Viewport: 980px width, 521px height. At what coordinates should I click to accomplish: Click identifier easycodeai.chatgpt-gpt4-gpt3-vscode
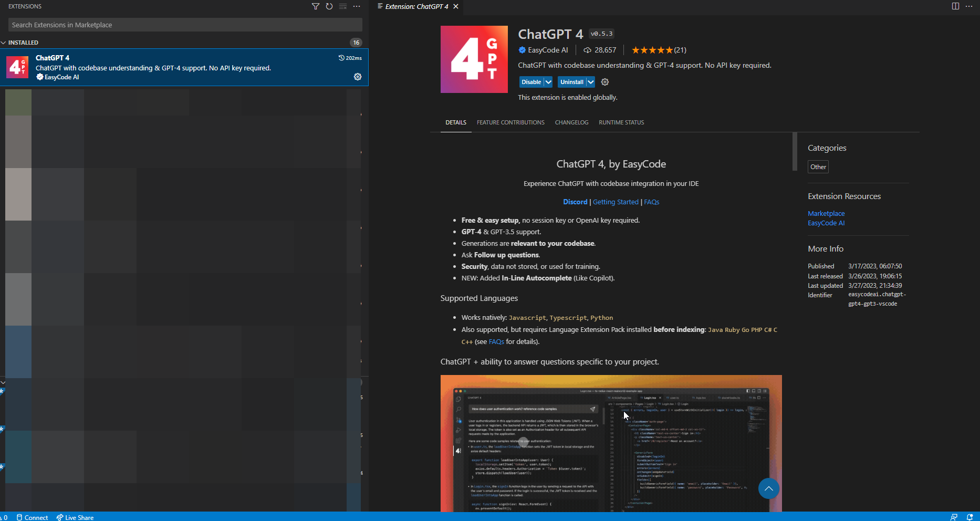point(877,299)
